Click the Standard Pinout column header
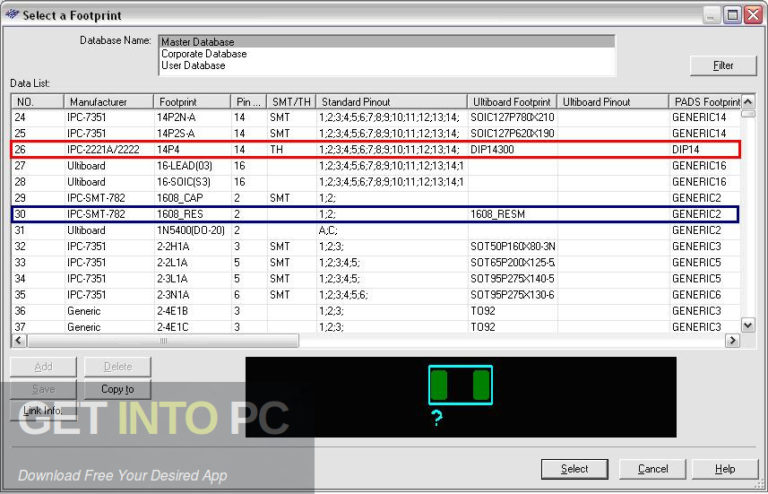768x494 pixels. (x=391, y=102)
